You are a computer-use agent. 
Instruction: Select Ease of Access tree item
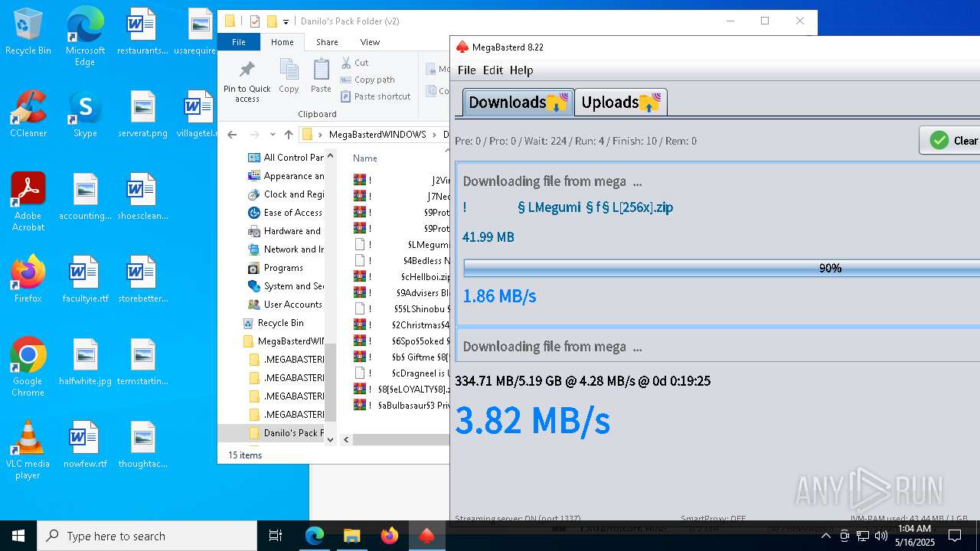tap(286, 213)
